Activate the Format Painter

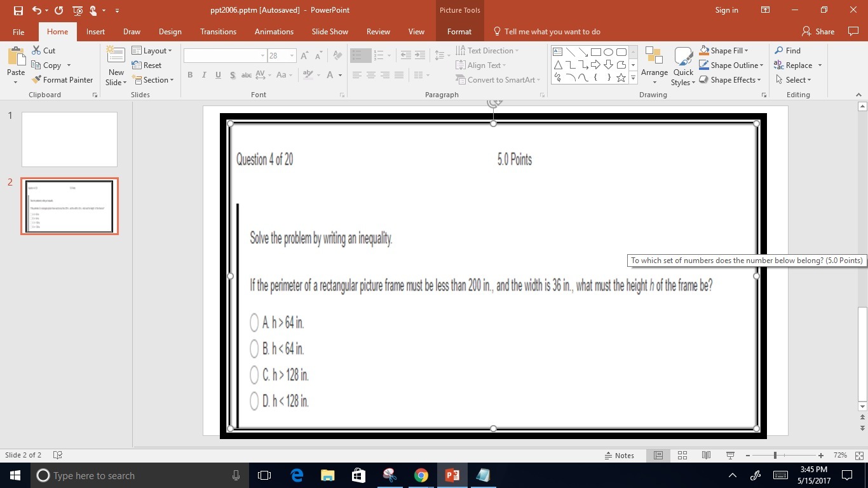[62, 79]
